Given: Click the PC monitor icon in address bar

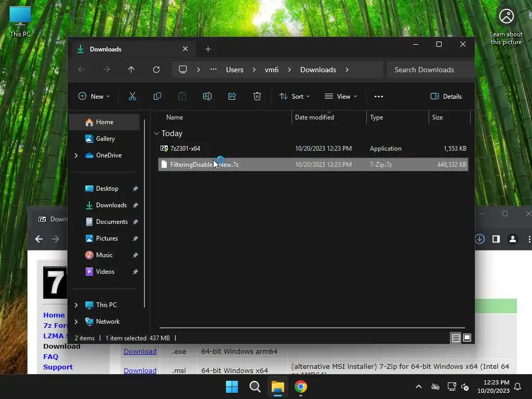Looking at the screenshot, I should coord(183,70).
